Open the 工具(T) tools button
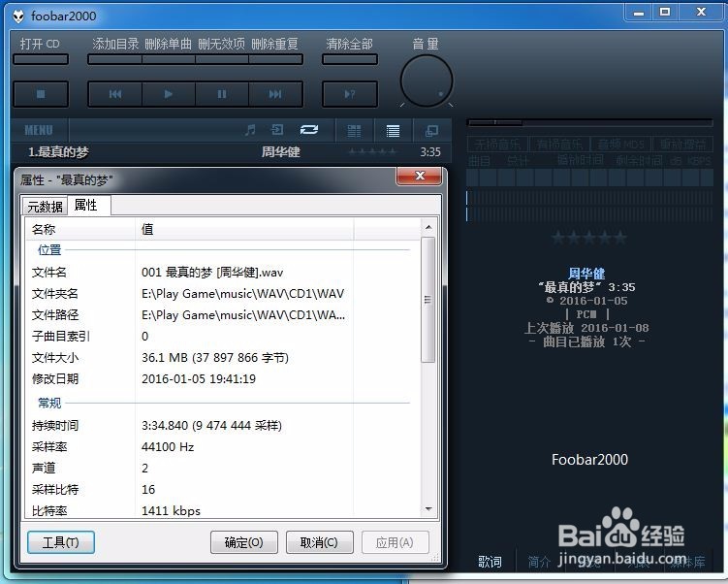 61,542
